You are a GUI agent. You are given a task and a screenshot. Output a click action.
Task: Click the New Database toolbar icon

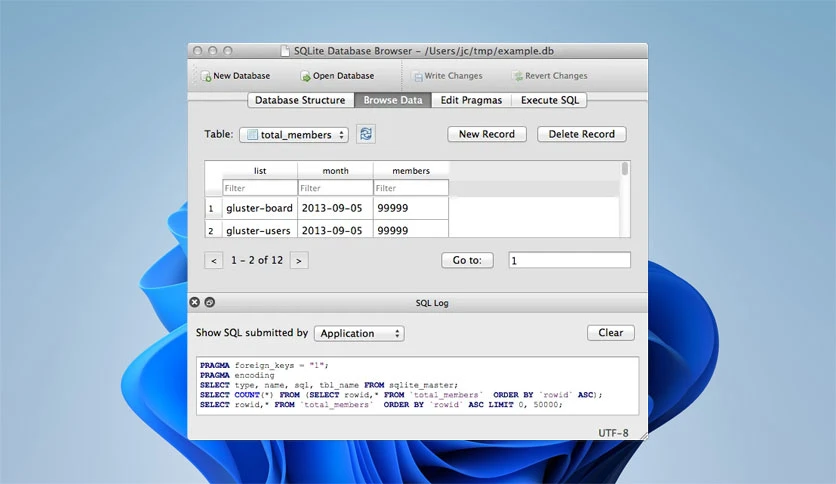206,76
